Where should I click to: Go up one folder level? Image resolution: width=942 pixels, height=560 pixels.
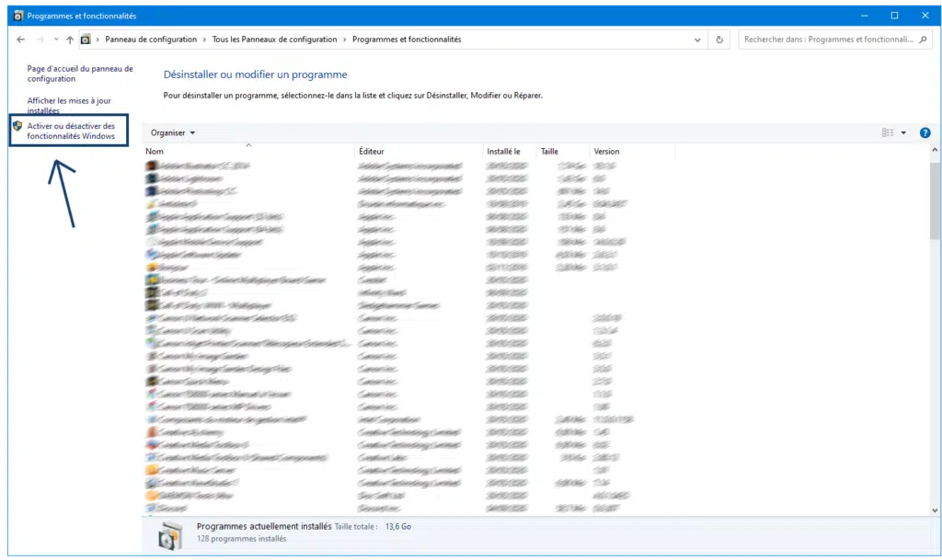(70, 40)
